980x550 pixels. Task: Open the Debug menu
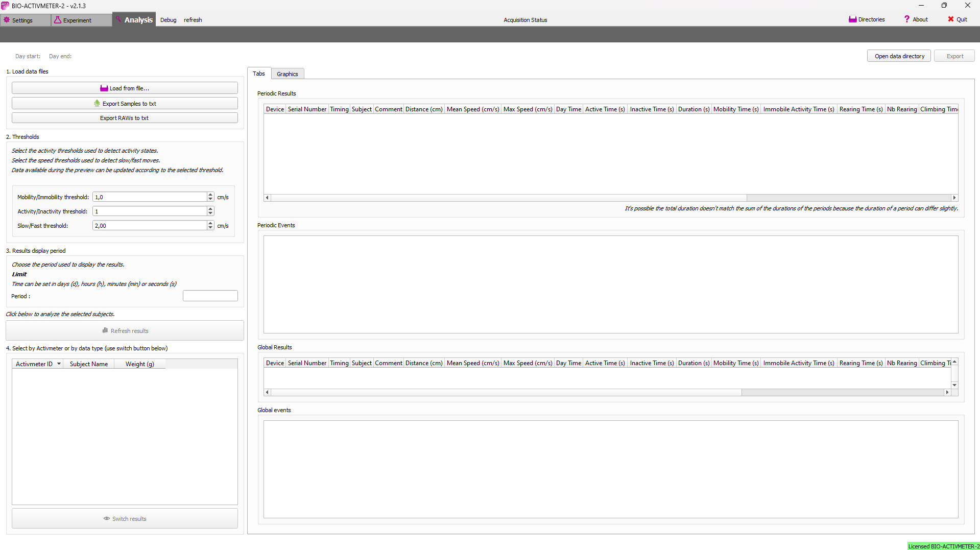point(168,20)
